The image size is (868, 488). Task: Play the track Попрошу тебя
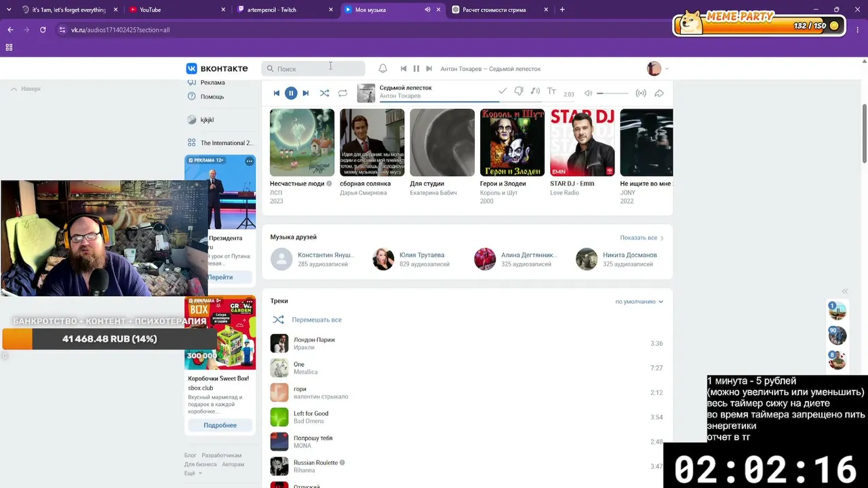(467, 442)
